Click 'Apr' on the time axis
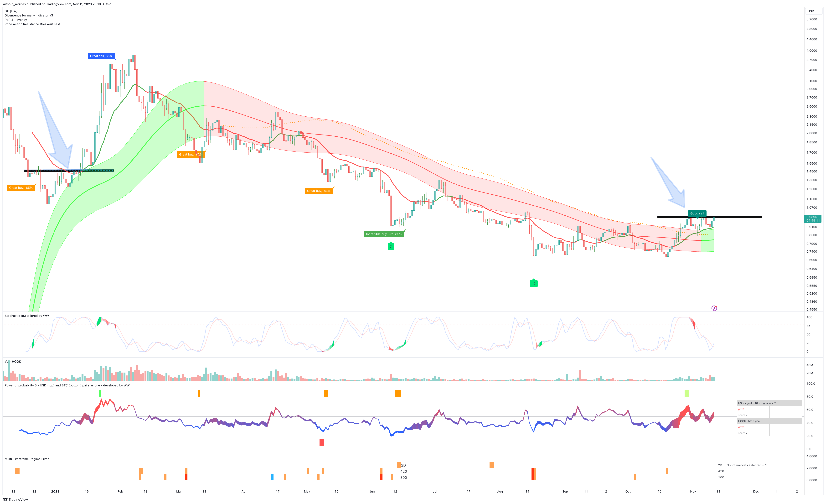The height and width of the screenshot is (504, 826). click(244, 491)
